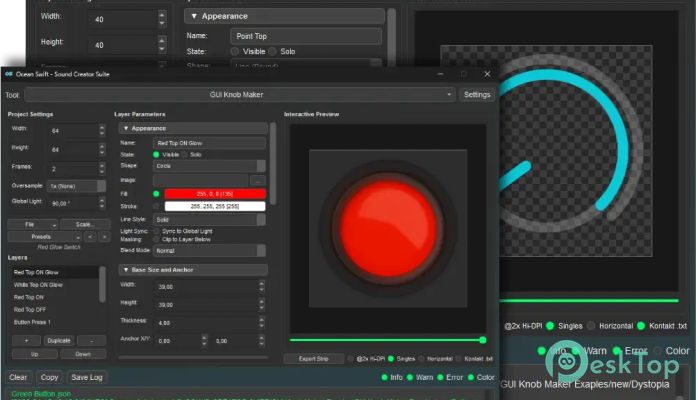This screenshot has height=400, width=700.
Task: Step the Project Settings Width value
Action: click(102, 131)
